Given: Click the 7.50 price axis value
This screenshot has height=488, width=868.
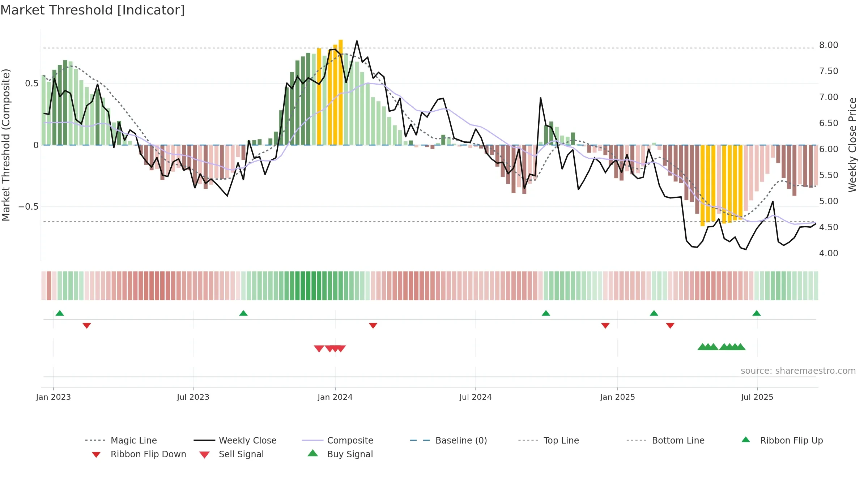Looking at the screenshot, I should (829, 71).
